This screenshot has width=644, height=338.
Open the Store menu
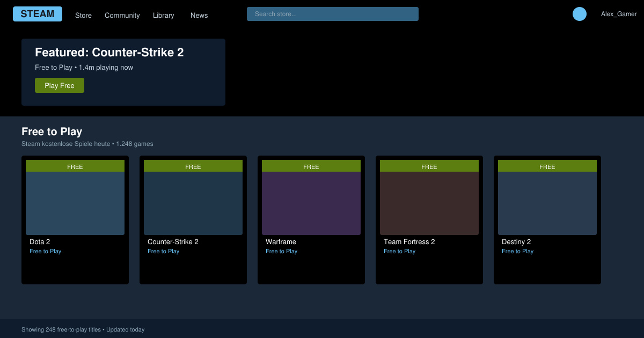pyautogui.click(x=83, y=15)
